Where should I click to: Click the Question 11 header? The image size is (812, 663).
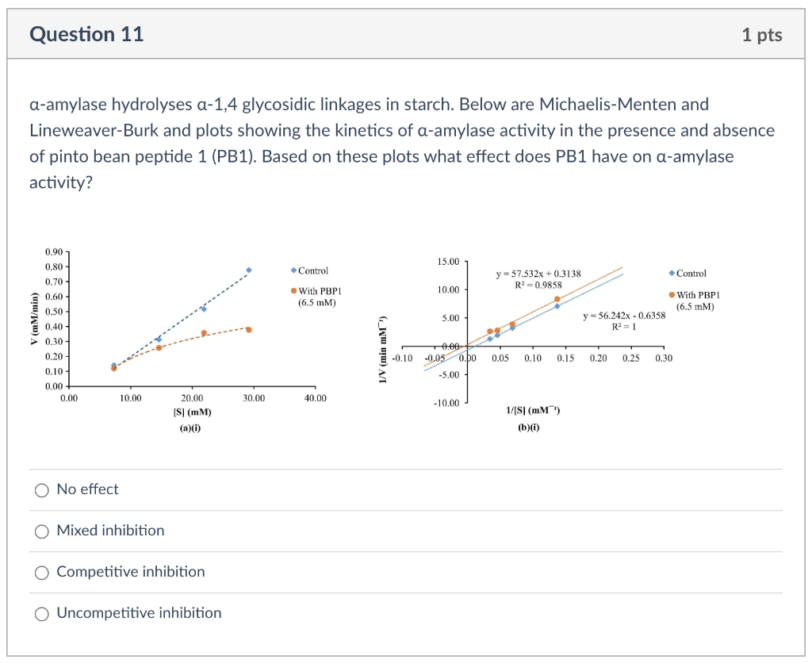(x=86, y=34)
